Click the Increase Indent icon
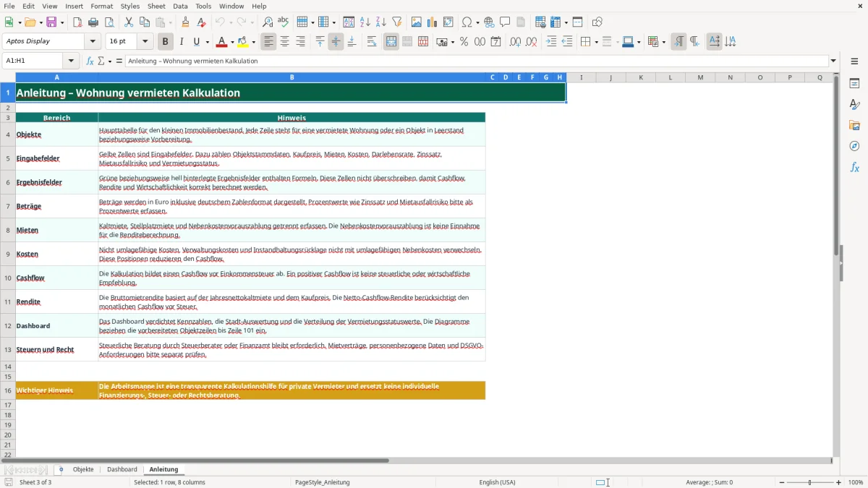This screenshot has height=488, width=868. click(x=551, y=42)
